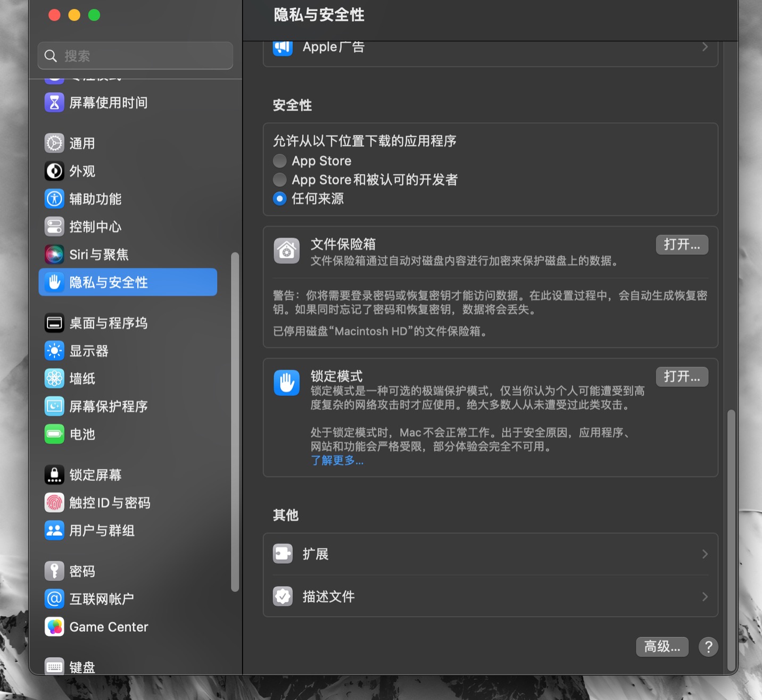The width and height of the screenshot is (762, 700).
Task: Click inside the 搜索 search field
Action: 135,55
